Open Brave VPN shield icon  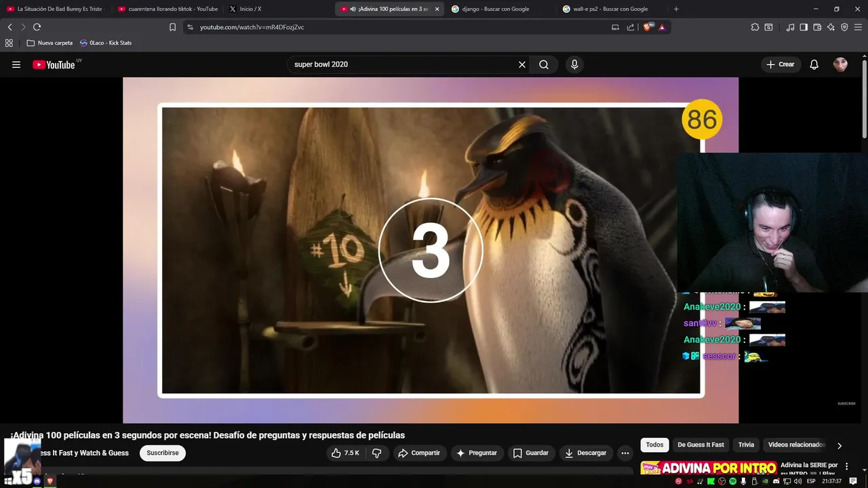[x=844, y=27]
